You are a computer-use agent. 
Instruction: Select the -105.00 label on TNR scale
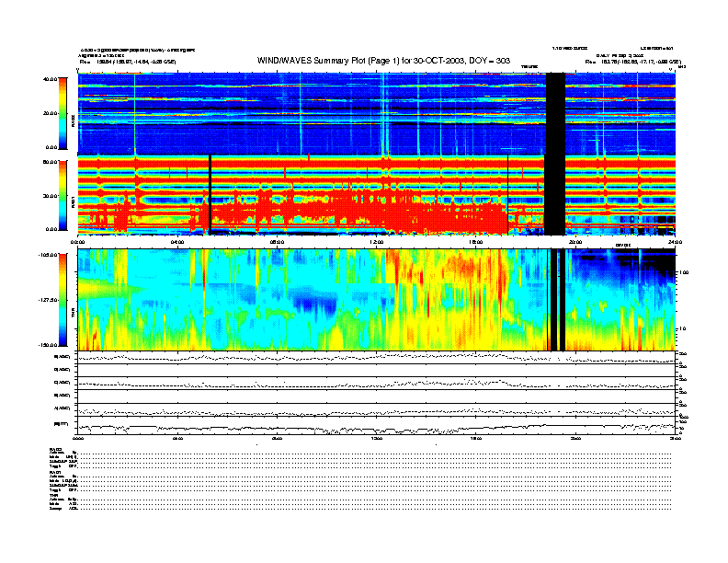click(48, 255)
